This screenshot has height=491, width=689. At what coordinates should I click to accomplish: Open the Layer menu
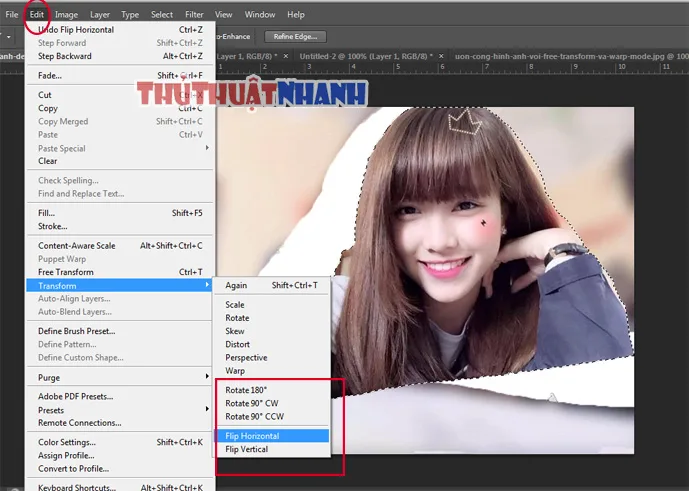100,15
